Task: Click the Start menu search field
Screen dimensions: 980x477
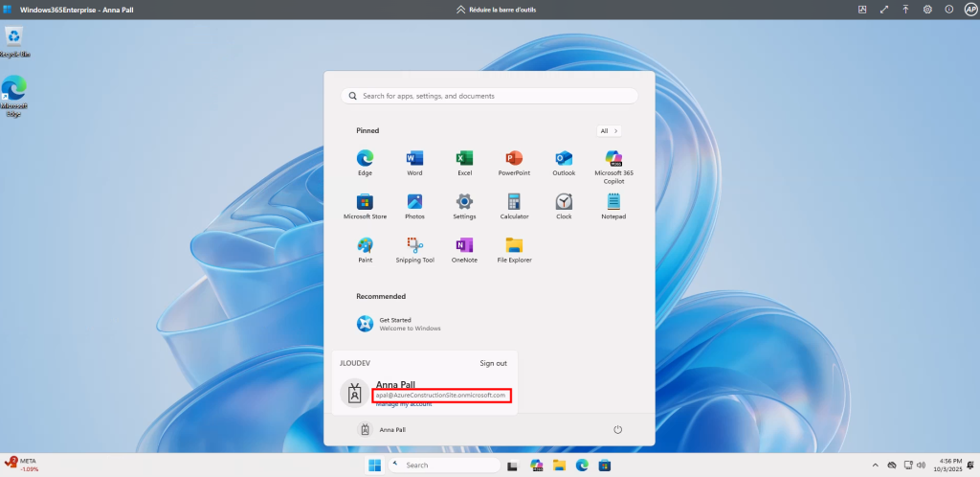Action: [x=489, y=96]
